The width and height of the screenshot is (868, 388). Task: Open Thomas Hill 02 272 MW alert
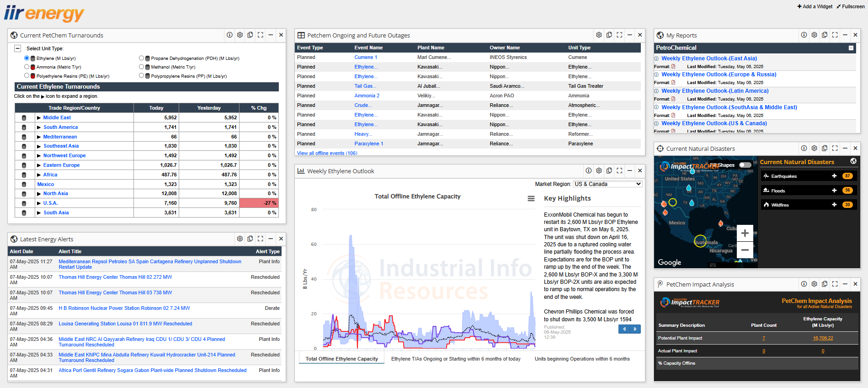[x=115, y=277]
